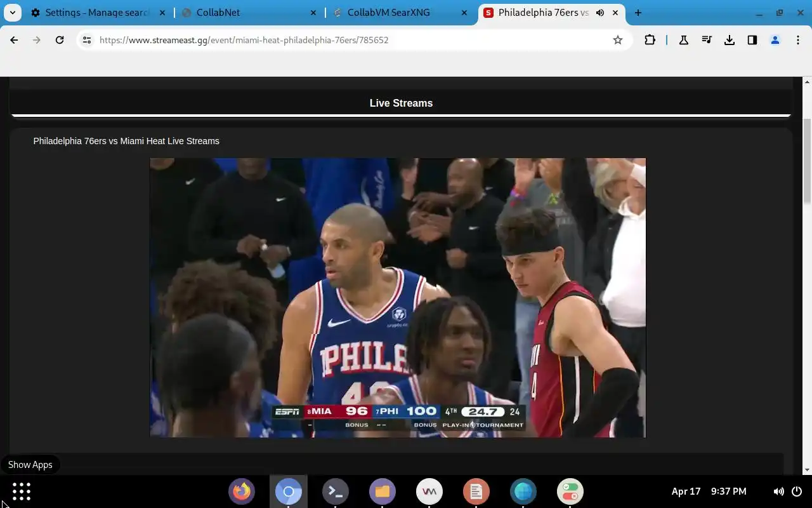Open the tab search dropdown arrow
812x508 pixels.
point(13,13)
